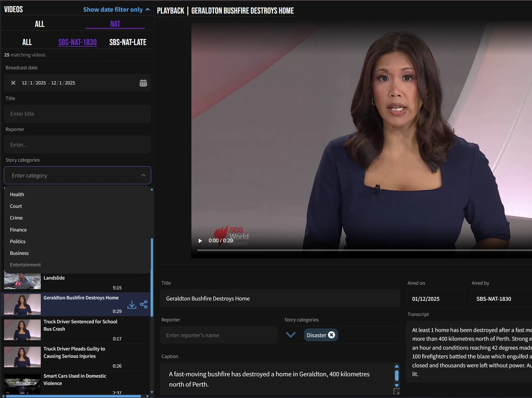Choose Politics from category list
Image resolution: width=532 pixels, height=398 pixels.
18,242
